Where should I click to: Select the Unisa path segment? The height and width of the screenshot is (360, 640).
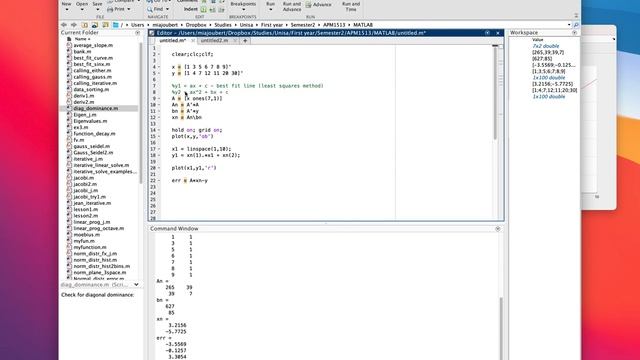tap(246, 25)
